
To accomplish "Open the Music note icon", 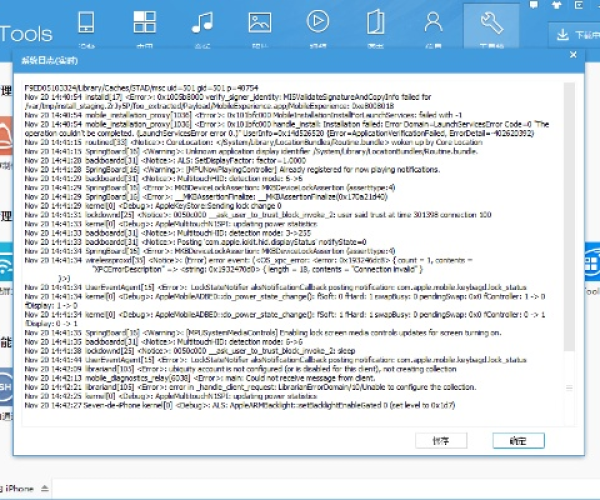I will tap(202, 24).
